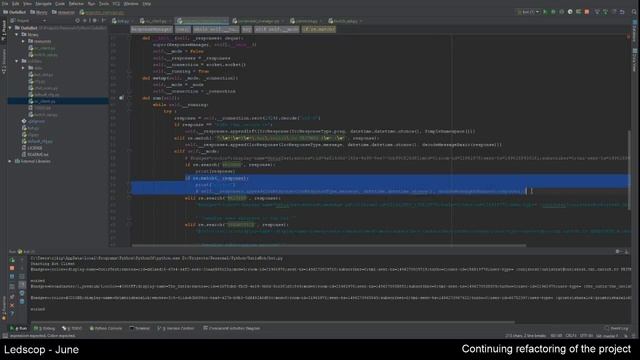Click cursor position indicator in status bar
Image resolution: width=640 pixels, height=360 pixels.
coord(556,336)
